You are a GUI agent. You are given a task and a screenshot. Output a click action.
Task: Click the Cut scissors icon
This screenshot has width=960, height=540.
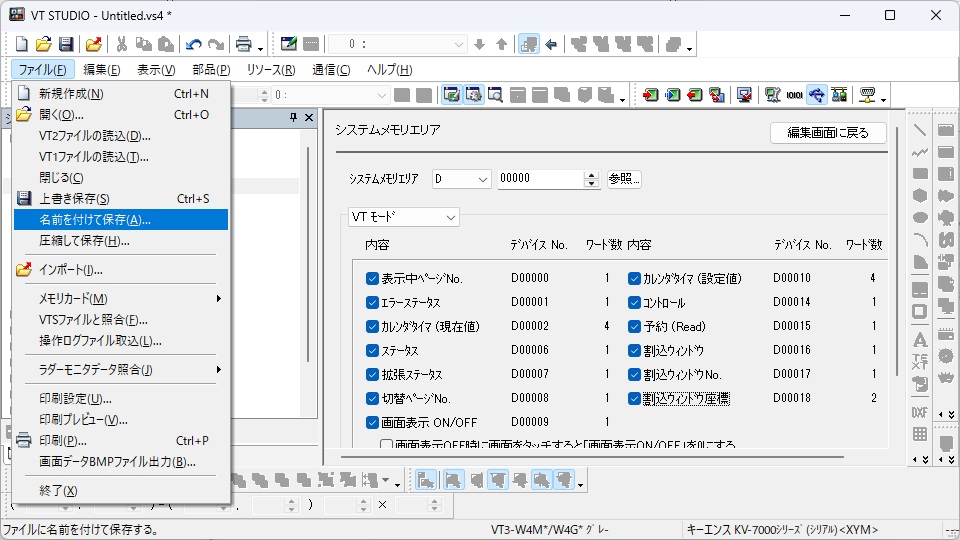(121, 44)
